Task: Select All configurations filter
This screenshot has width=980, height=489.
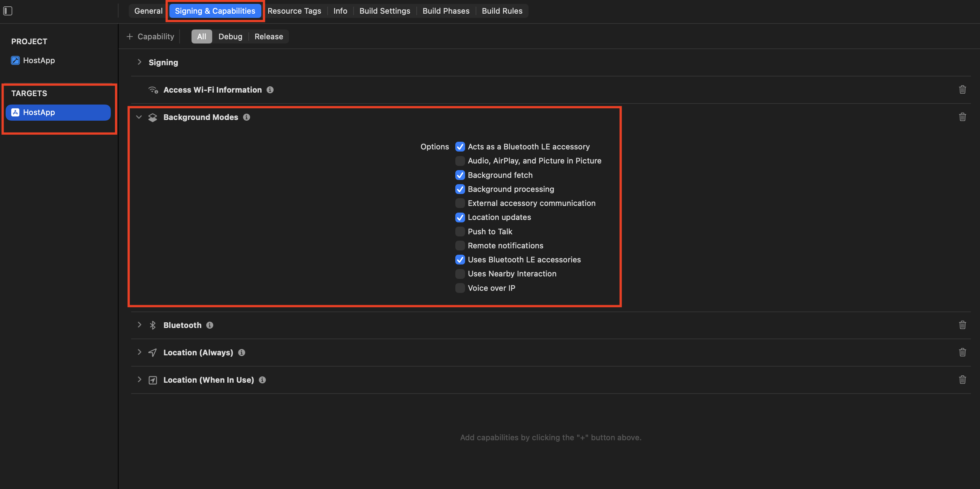Action: tap(202, 36)
